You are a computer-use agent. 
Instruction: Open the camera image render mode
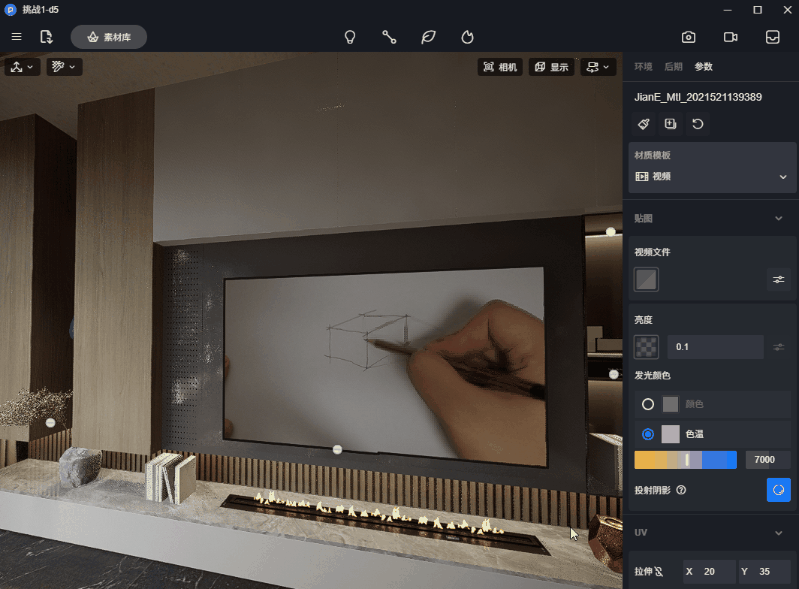[x=688, y=37]
